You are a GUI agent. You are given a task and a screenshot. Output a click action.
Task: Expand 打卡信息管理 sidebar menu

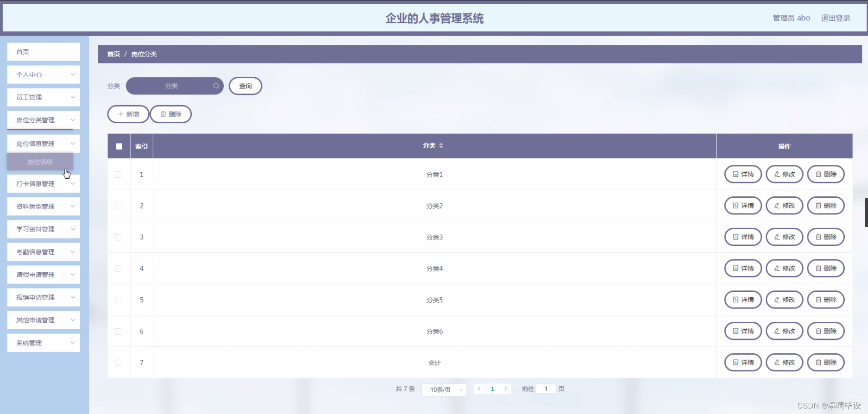point(44,184)
